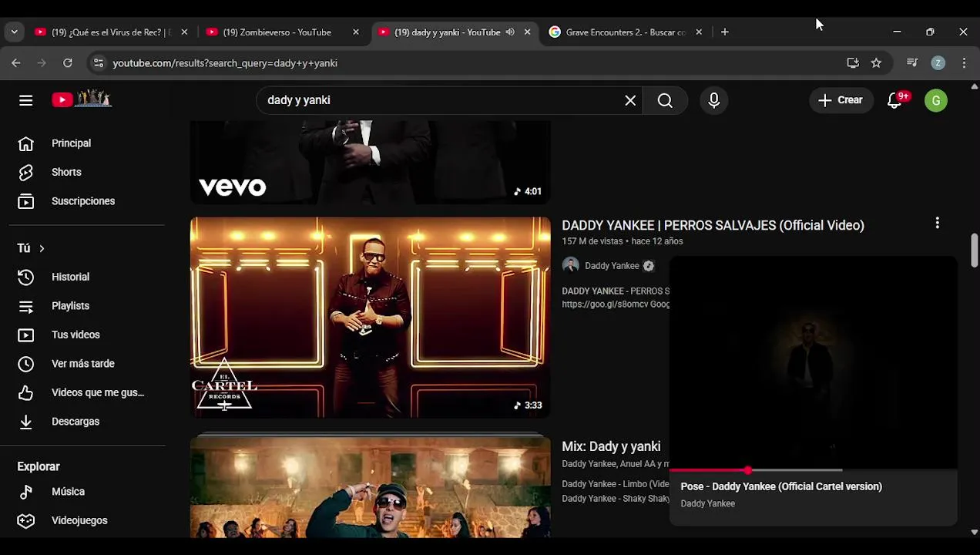980x555 pixels.
Task: Click '157 M de vistas' text
Action: click(592, 241)
